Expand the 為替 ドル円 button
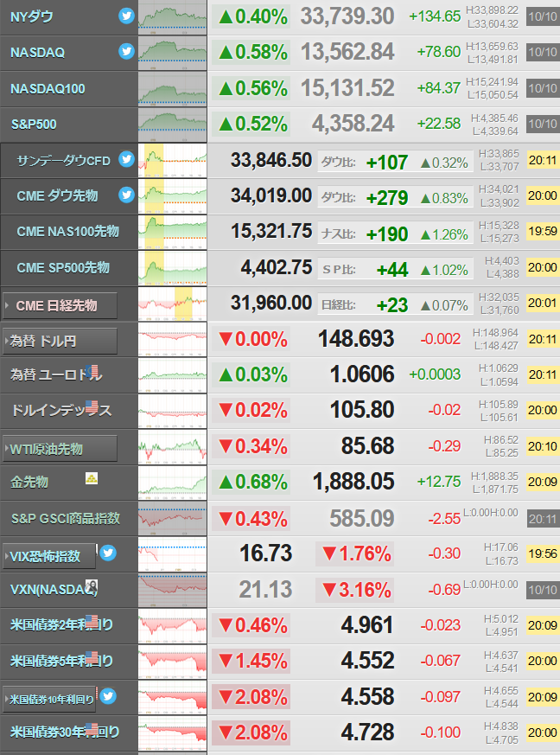The image size is (560, 755). coord(60,342)
